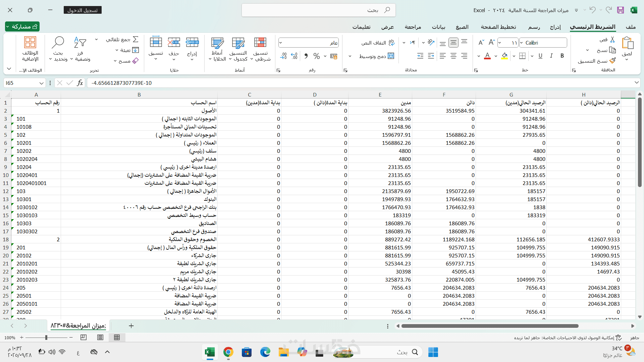This screenshot has height=362, width=644.
Task: Click the Sign in button
Action: [x=83, y=10]
